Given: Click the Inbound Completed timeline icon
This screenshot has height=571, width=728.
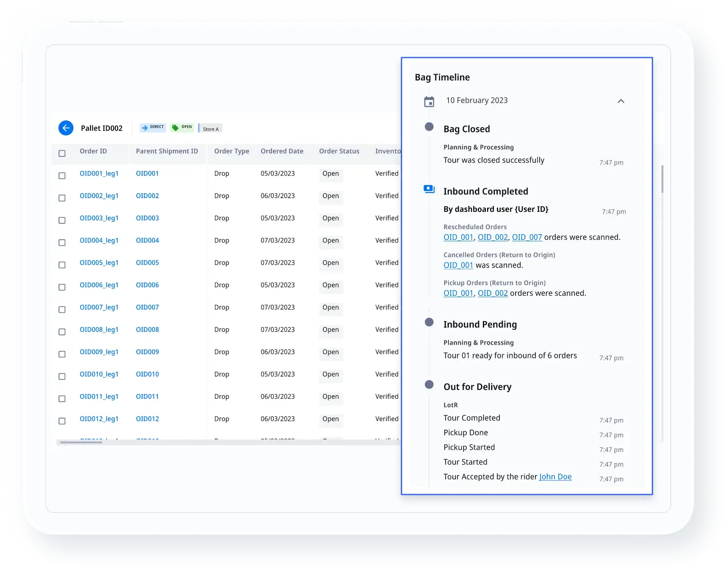Looking at the screenshot, I should [429, 189].
